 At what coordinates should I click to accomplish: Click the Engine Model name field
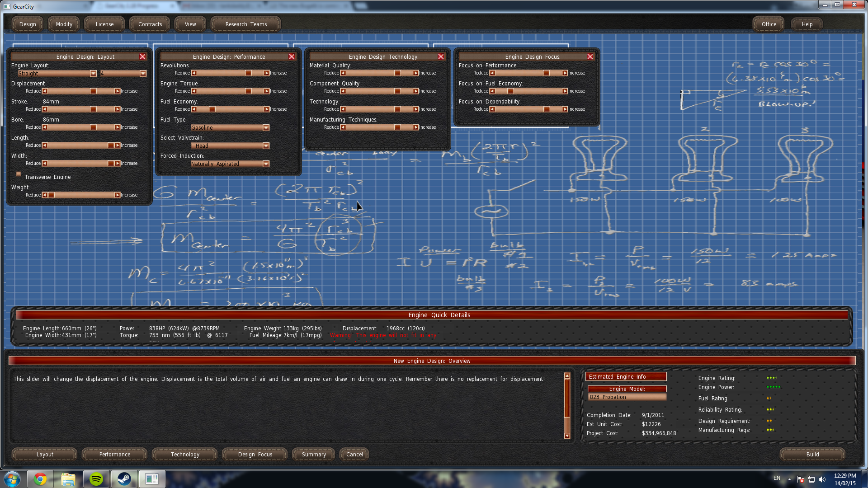627,397
